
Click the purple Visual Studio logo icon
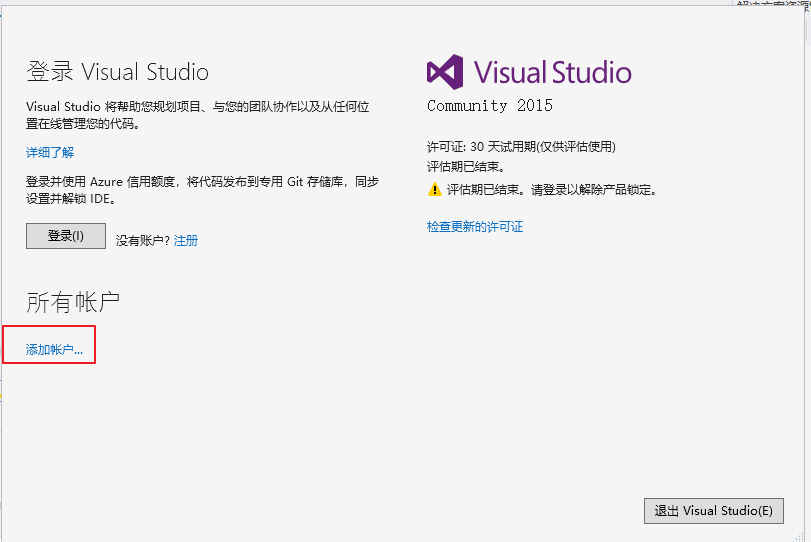click(x=445, y=72)
